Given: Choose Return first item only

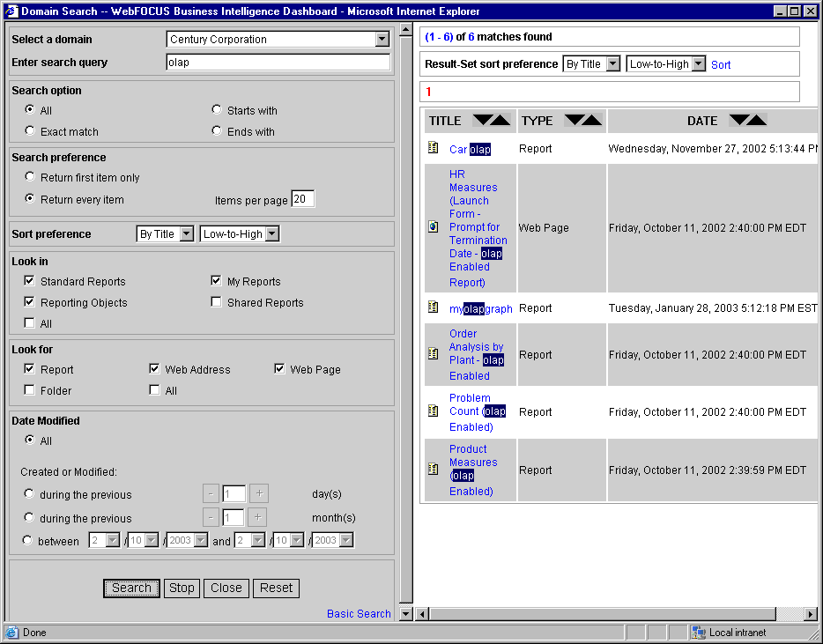Looking at the screenshot, I should tap(30, 177).
